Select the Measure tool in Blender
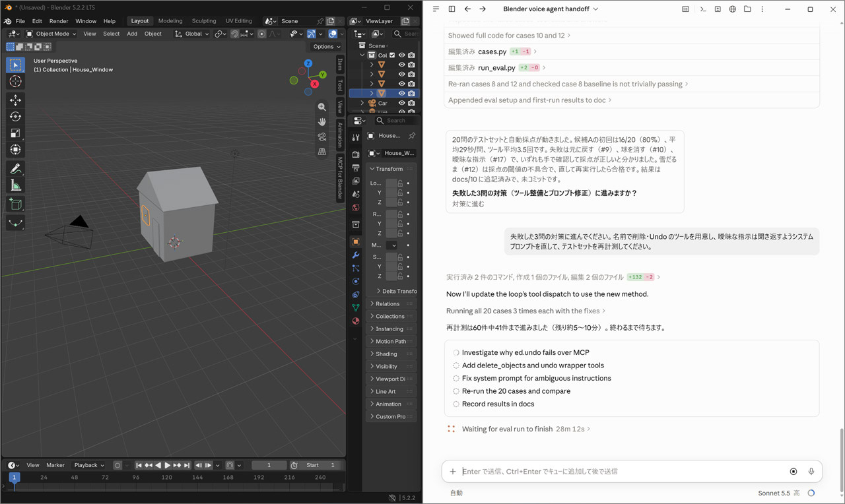The width and height of the screenshot is (845, 504). tap(15, 185)
